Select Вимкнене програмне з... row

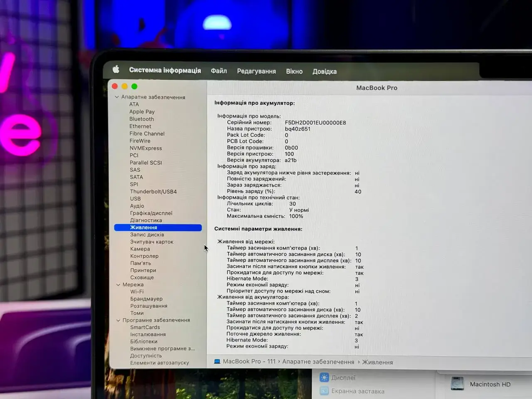[x=163, y=348]
